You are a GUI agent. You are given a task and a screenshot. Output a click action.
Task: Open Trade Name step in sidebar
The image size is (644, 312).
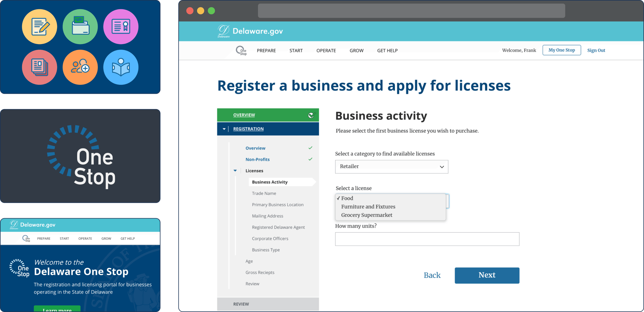264,193
